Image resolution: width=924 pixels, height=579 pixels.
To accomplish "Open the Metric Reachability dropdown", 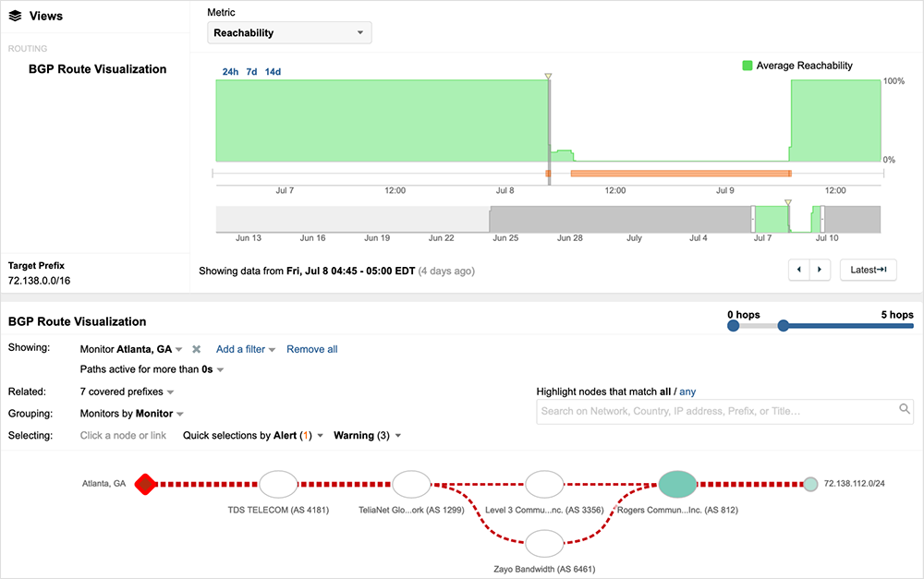I will click(289, 33).
